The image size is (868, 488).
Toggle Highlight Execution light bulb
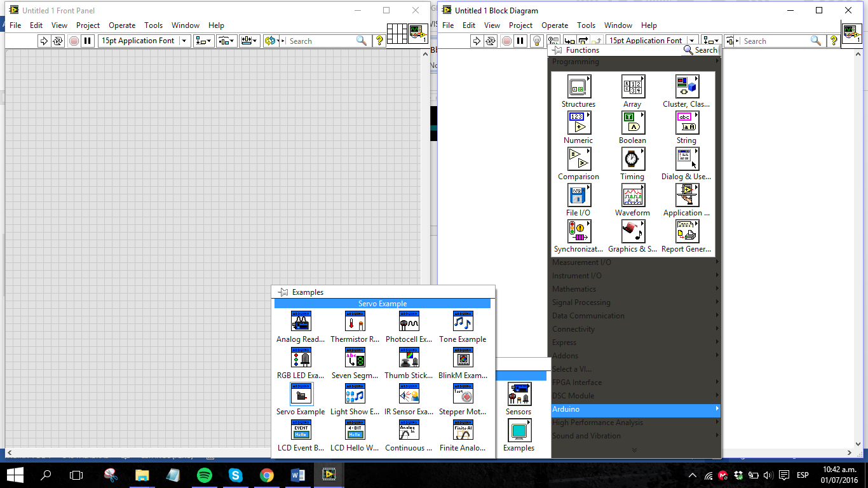(537, 41)
